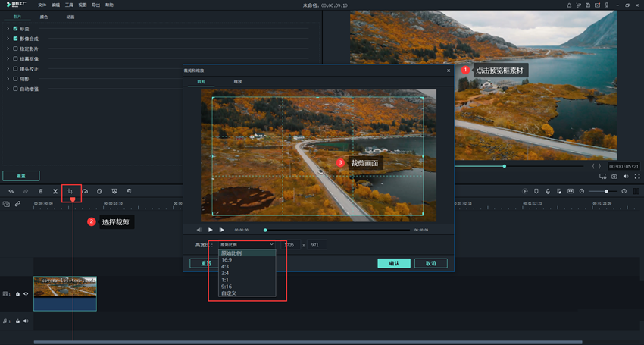Click the 确认 button in the dialog
The height and width of the screenshot is (345, 644).
(x=394, y=263)
